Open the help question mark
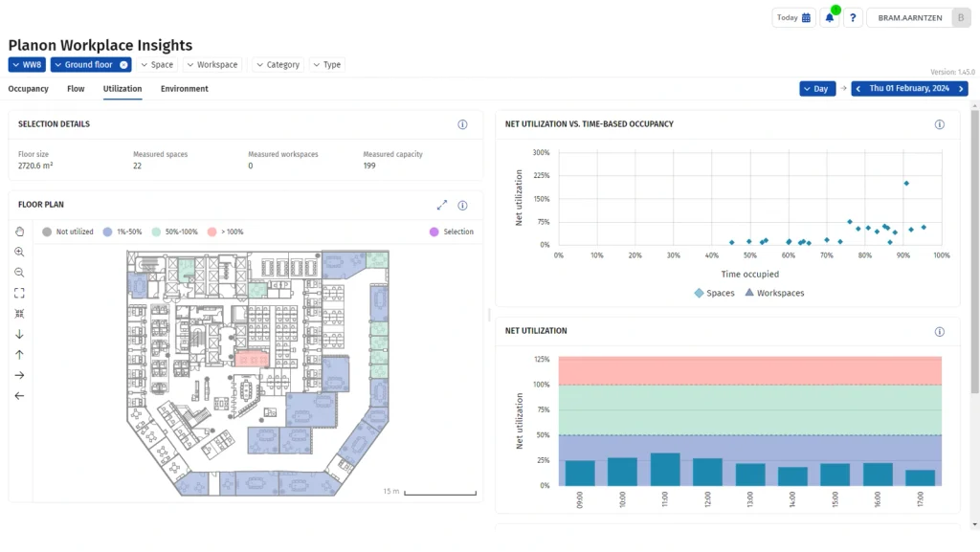The width and height of the screenshot is (980, 552). click(x=853, y=17)
